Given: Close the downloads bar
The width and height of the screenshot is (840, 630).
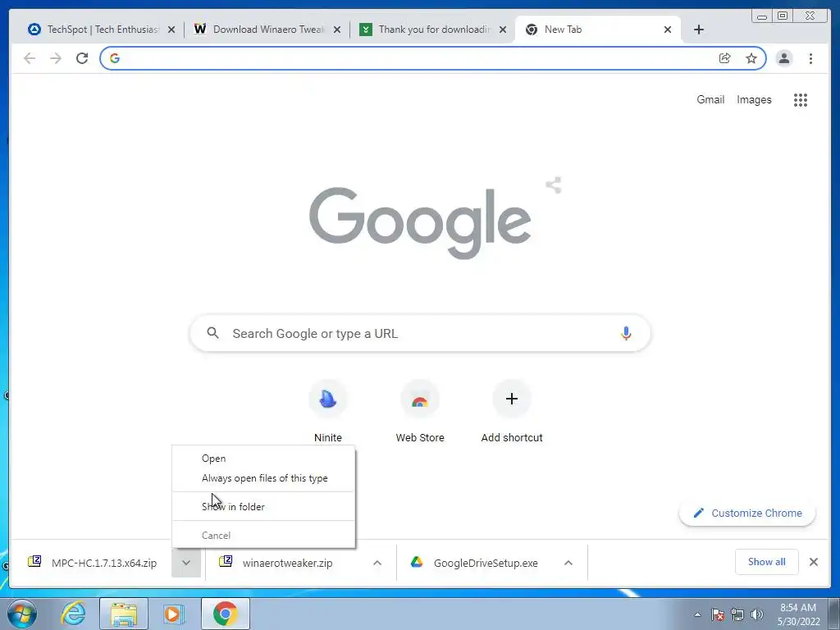Looking at the screenshot, I should click(813, 562).
